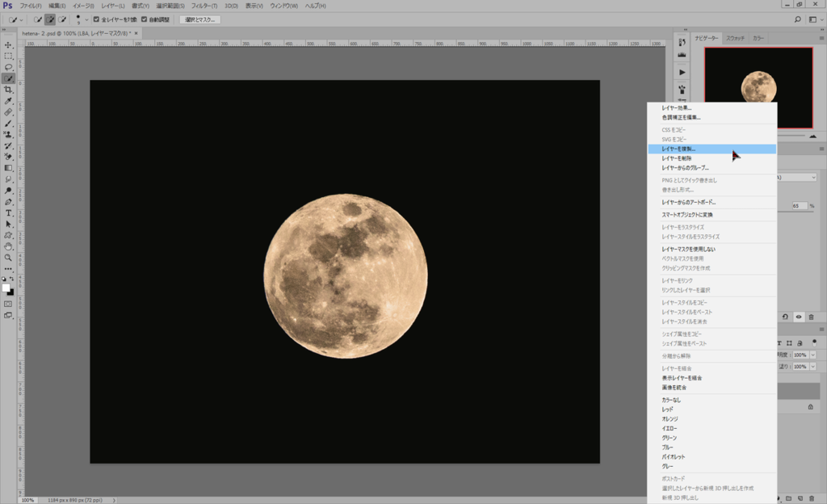Image resolution: width=827 pixels, height=504 pixels.
Task: Open the status bar info arrow
Action: (x=114, y=500)
